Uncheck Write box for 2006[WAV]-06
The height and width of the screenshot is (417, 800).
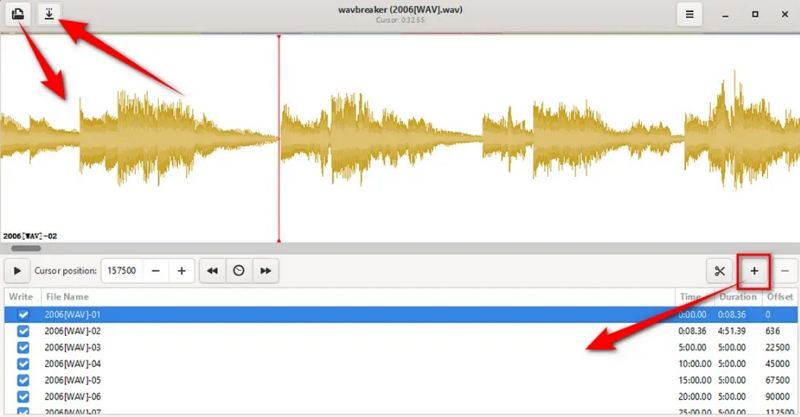pyautogui.click(x=23, y=396)
